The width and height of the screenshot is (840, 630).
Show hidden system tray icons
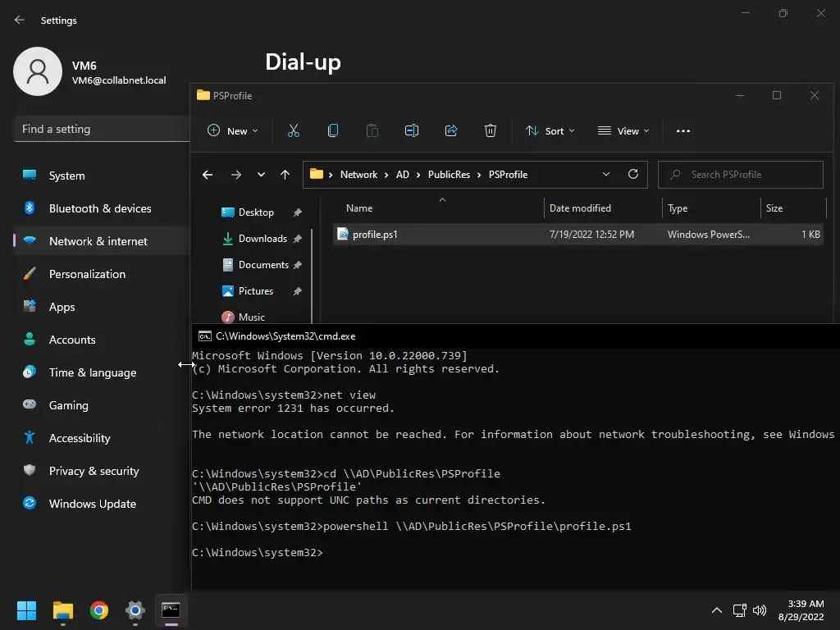[x=717, y=610]
